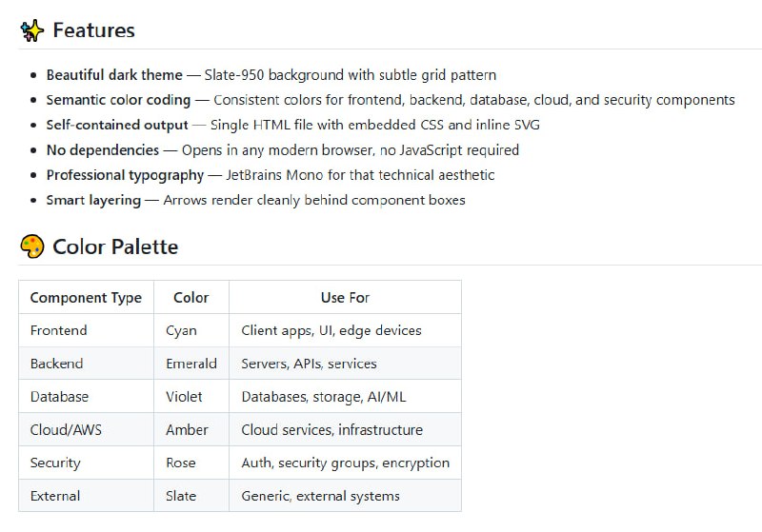Click the sparkles emoji beside Features

coord(32,30)
